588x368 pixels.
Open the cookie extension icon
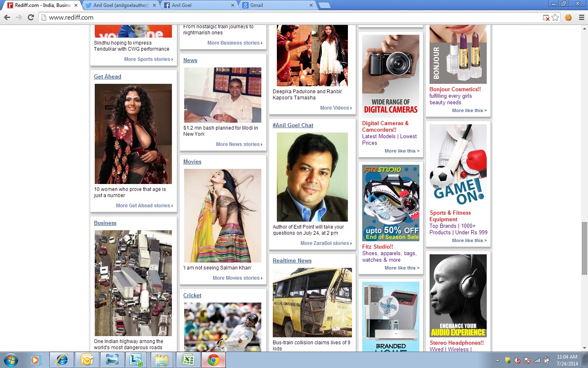point(568,17)
